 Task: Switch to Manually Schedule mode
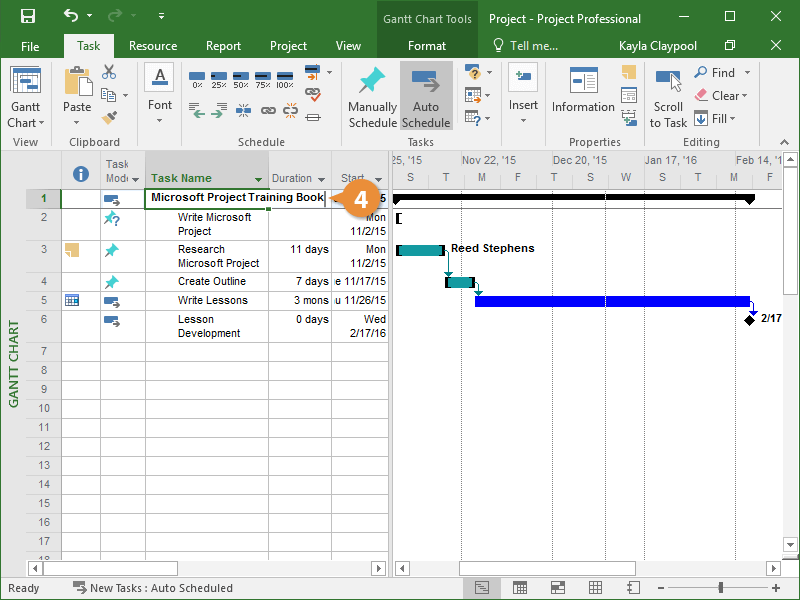[372, 97]
